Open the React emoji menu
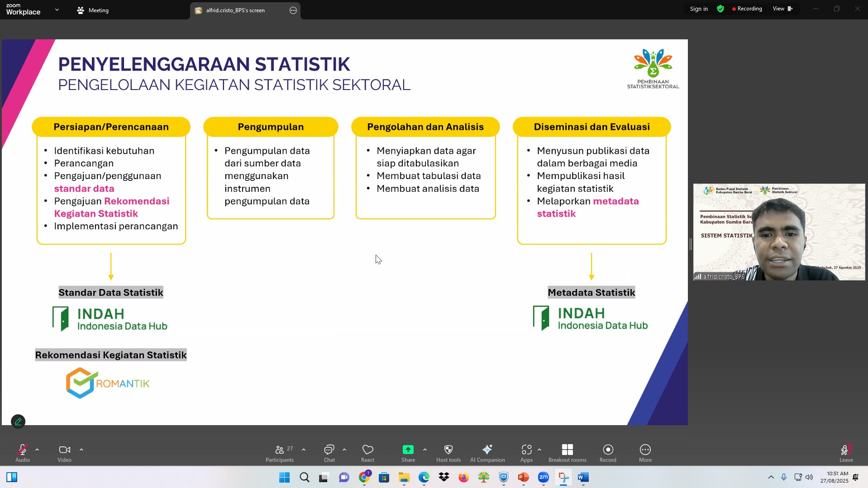The image size is (868, 488). tap(367, 453)
